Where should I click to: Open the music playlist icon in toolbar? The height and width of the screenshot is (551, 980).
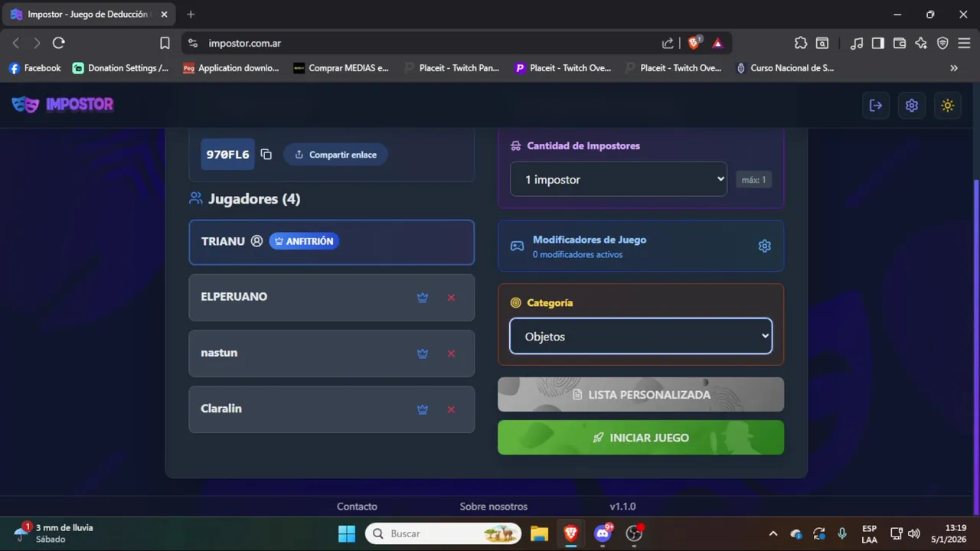[x=857, y=44]
